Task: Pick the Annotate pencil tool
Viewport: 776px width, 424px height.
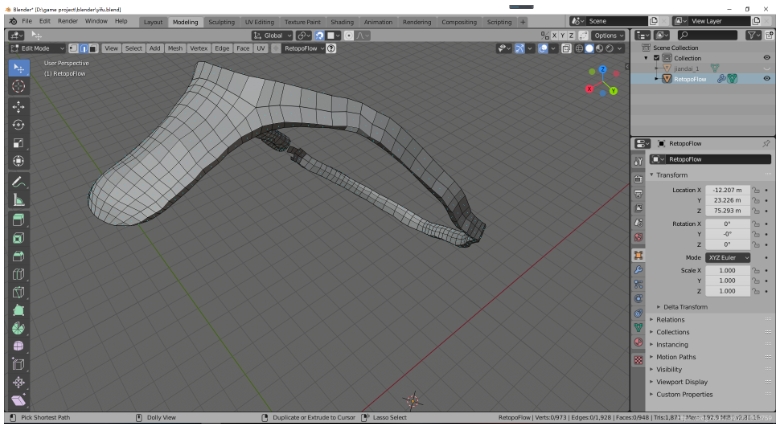Action: coord(19,181)
